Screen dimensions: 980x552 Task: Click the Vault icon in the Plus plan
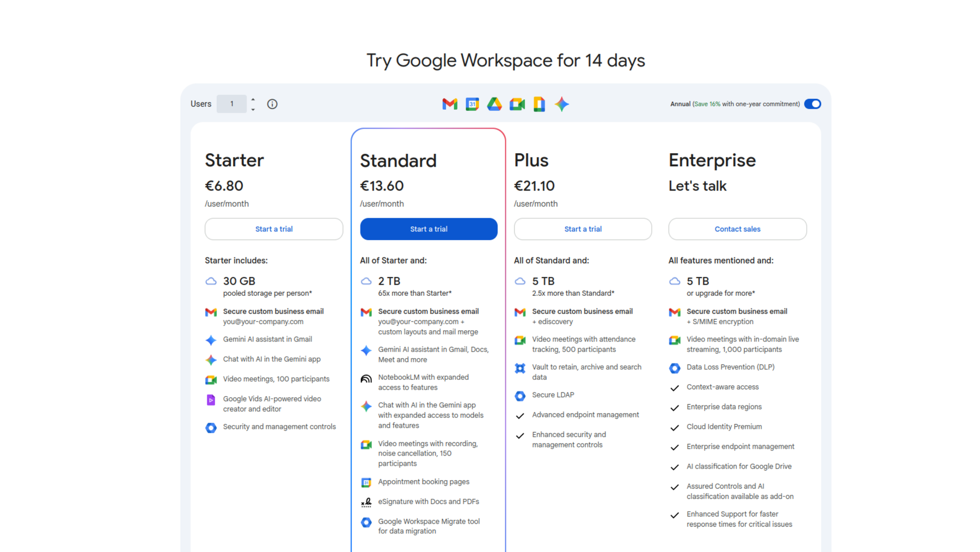click(520, 368)
